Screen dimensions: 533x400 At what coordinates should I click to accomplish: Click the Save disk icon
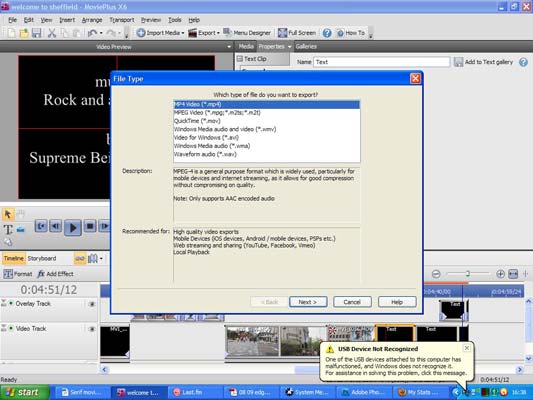tap(36, 33)
